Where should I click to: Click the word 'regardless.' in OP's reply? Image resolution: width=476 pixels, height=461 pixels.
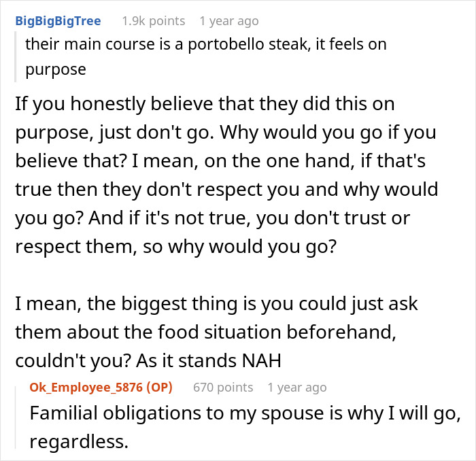click(x=79, y=441)
